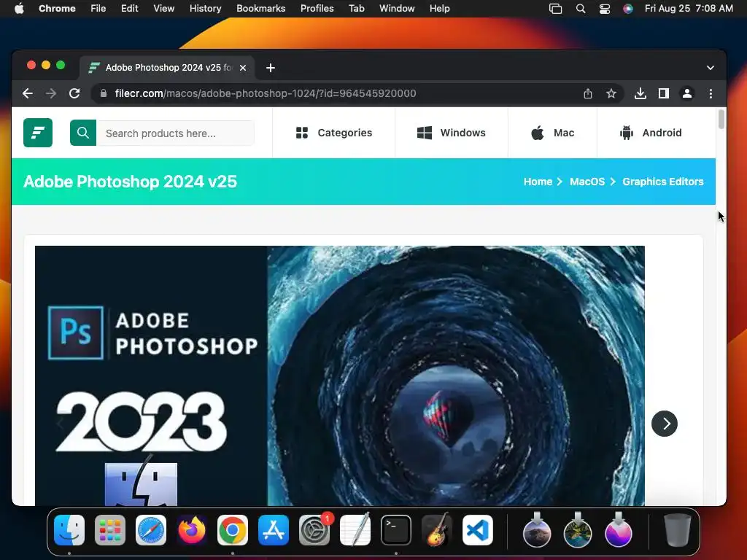Focus the Search products here field
Screen dimensions: 747x560
pyautogui.click(x=175, y=133)
